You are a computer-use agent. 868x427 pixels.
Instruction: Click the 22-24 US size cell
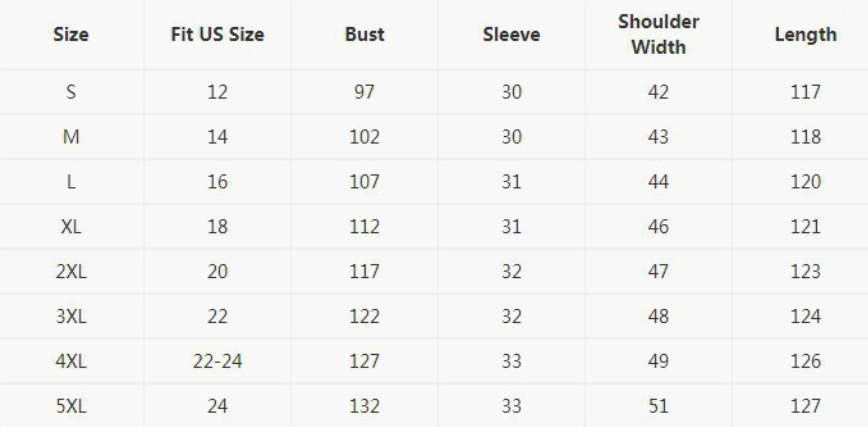pos(218,361)
